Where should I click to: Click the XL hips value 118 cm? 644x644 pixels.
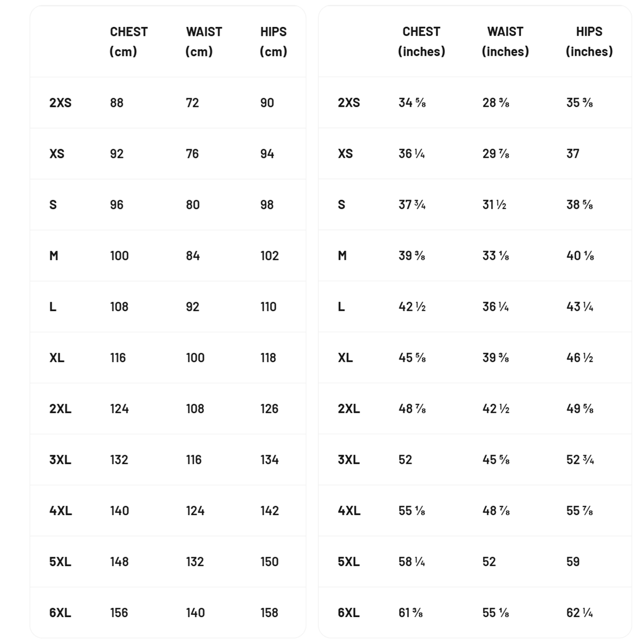pos(268,357)
